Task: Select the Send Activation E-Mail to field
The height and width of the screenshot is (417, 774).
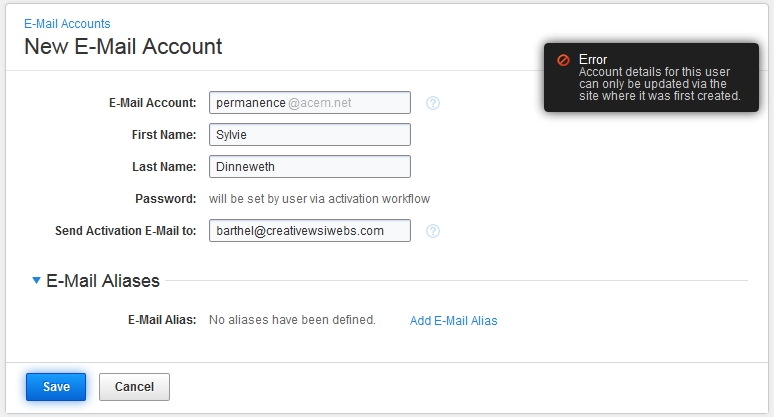Action: click(x=310, y=231)
